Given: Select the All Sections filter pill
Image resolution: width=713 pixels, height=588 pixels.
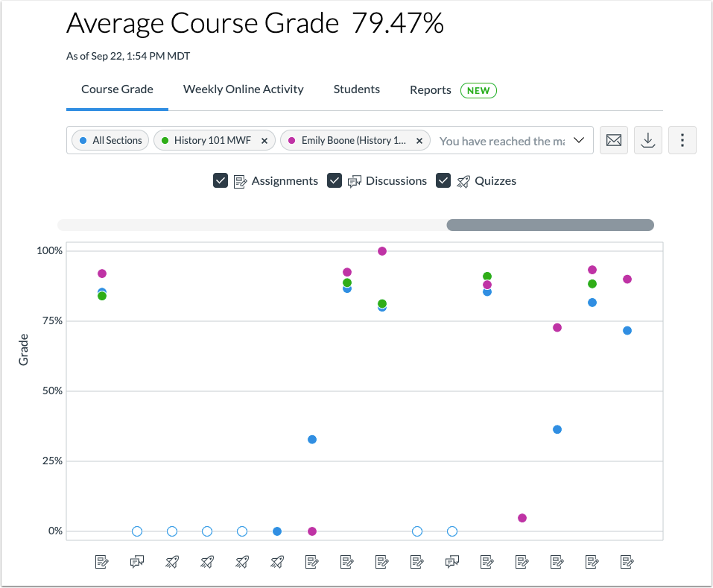Looking at the screenshot, I should click(110, 140).
